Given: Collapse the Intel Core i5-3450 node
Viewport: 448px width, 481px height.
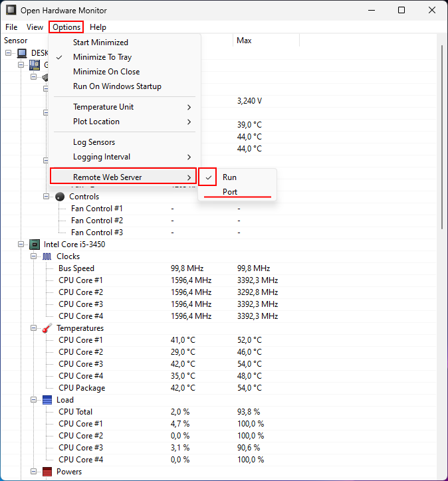Looking at the screenshot, I should coord(21,244).
